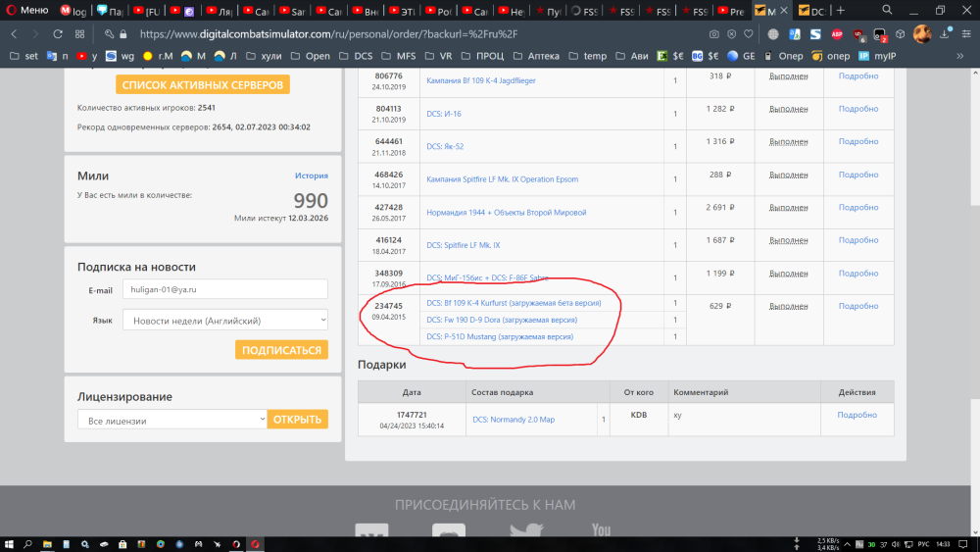The width and height of the screenshot is (980, 552).
Task: Add the page to bookmarks with heart icon
Action: [748, 34]
